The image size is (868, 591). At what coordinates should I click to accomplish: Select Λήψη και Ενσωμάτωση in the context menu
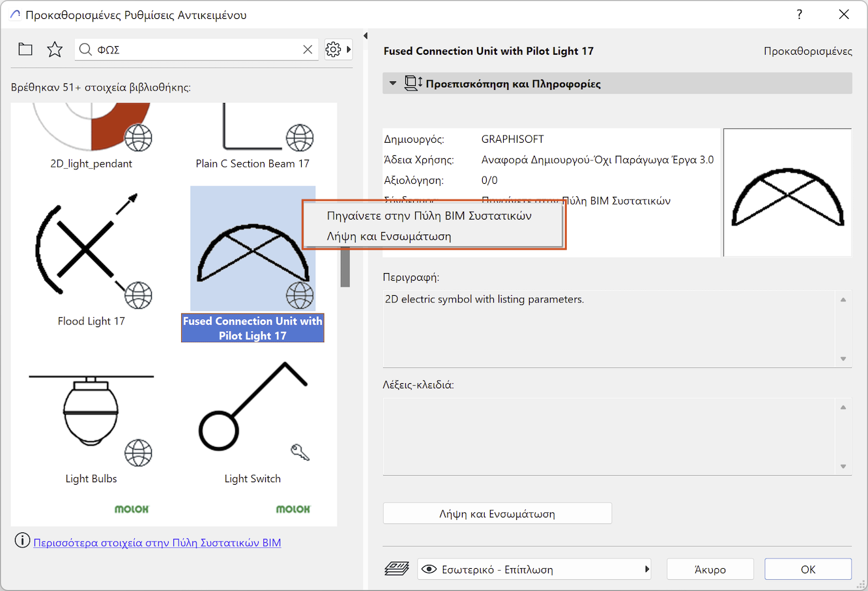389,237
